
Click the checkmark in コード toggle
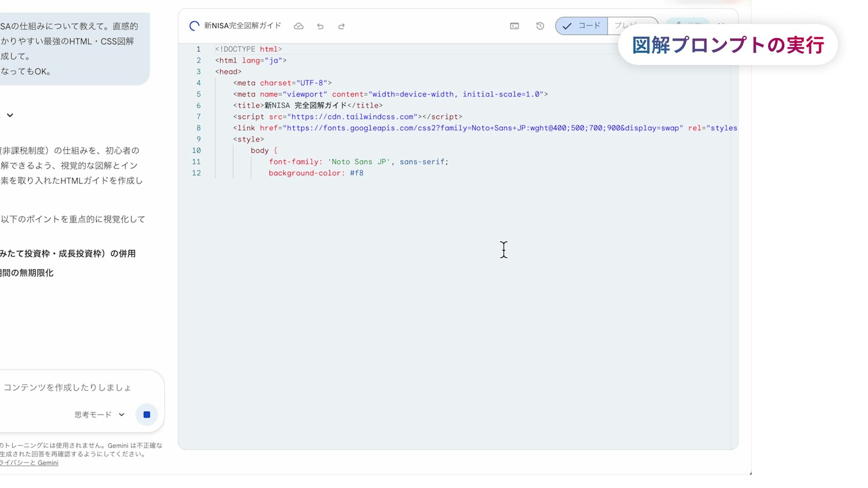coord(567,26)
